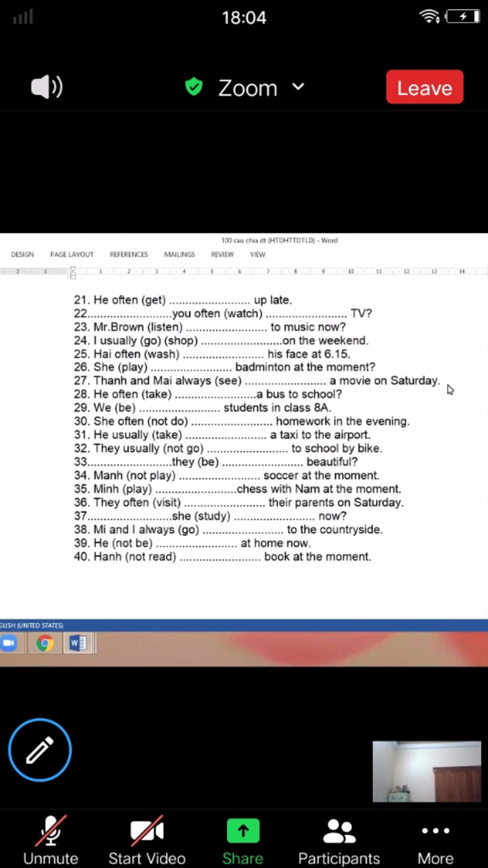Click sentence 32 'They usually (not go)'

(x=228, y=448)
